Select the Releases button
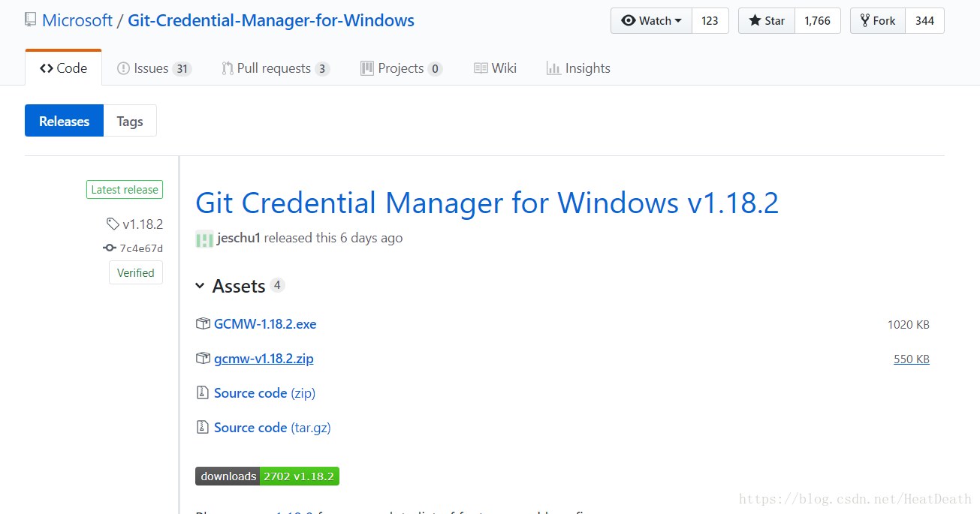The height and width of the screenshot is (514, 980). (x=64, y=121)
